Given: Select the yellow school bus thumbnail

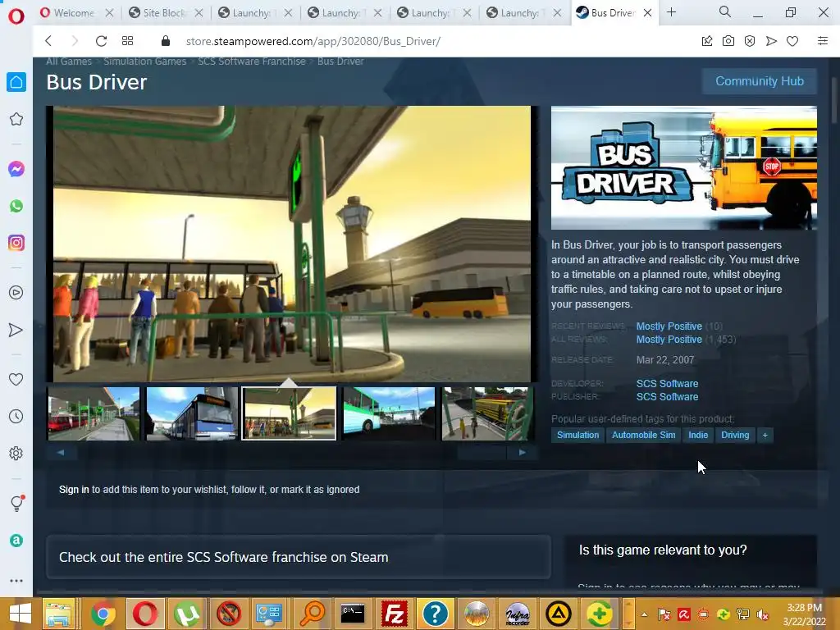Looking at the screenshot, I should [487, 413].
